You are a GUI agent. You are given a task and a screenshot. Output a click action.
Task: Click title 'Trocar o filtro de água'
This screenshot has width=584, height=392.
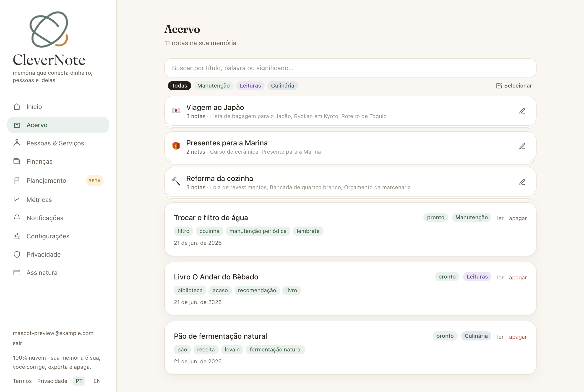211,218
